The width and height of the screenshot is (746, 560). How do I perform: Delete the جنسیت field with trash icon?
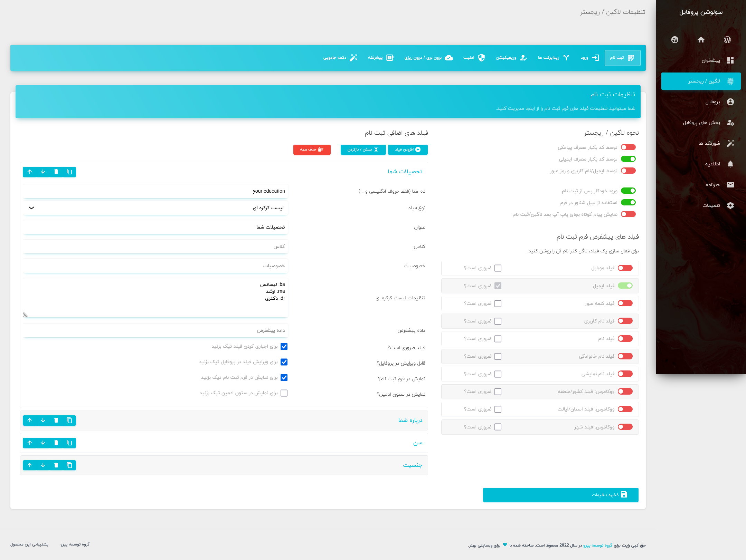56,465
